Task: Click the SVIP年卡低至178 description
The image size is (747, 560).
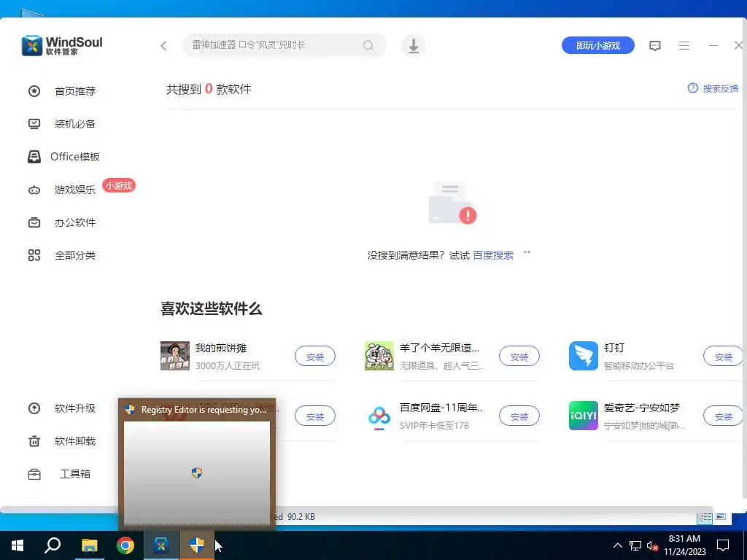Action: click(x=434, y=426)
